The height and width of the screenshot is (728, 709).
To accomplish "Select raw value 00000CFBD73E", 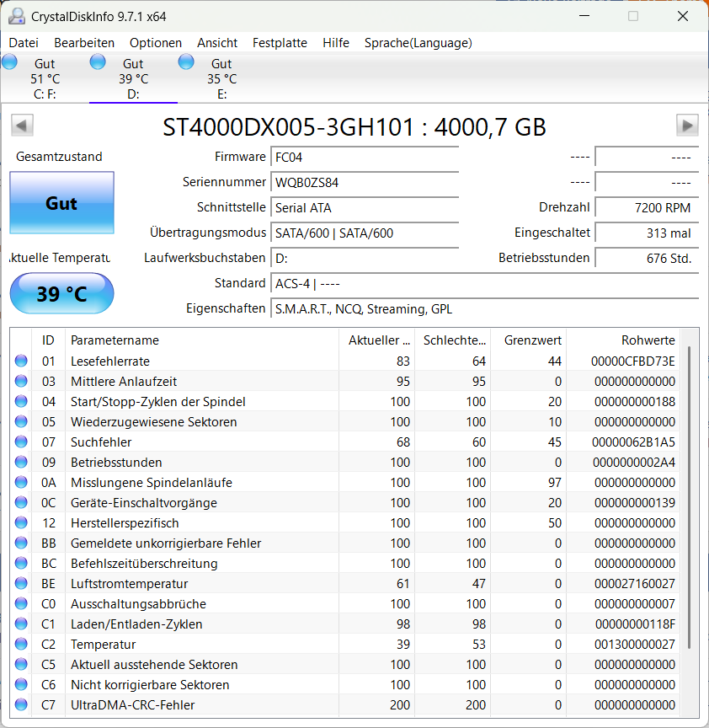I will click(x=633, y=361).
